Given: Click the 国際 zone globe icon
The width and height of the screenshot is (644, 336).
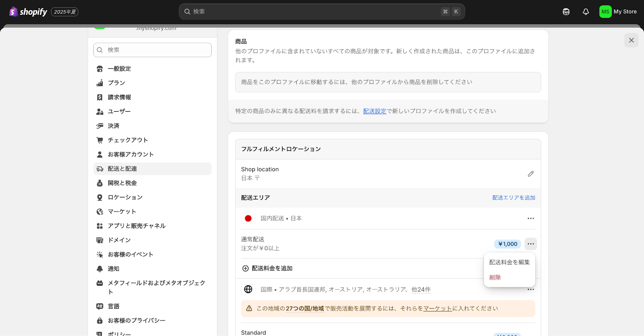Looking at the screenshot, I should 248,289.
